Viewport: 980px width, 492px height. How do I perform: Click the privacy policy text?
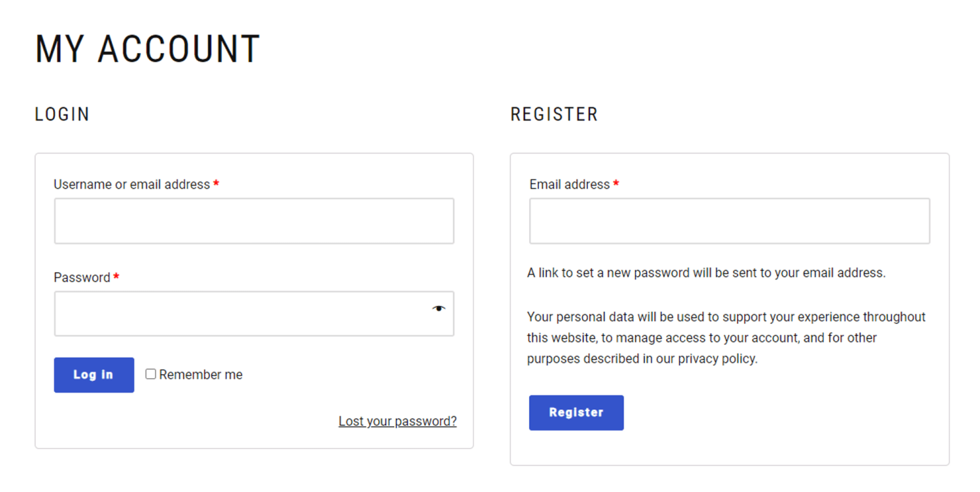(717, 359)
